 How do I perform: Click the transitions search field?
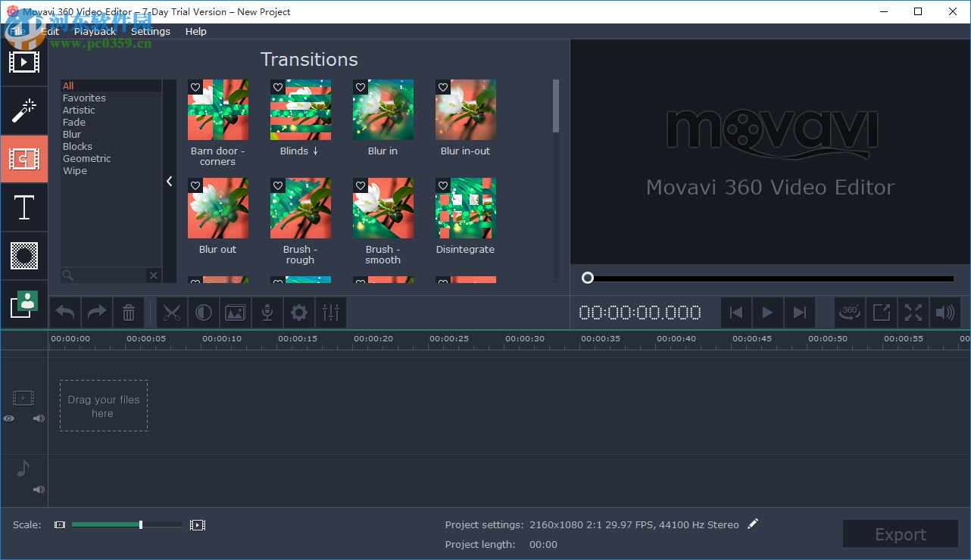(106, 275)
